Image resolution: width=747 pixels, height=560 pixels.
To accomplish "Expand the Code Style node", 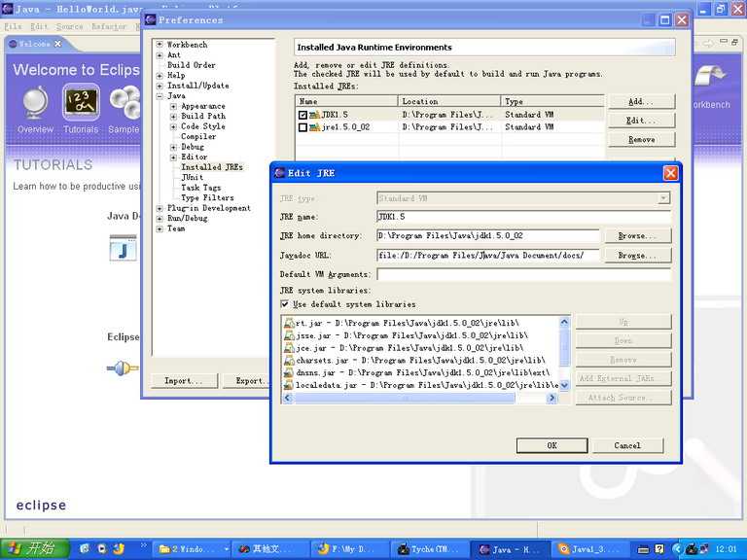I will (173, 126).
